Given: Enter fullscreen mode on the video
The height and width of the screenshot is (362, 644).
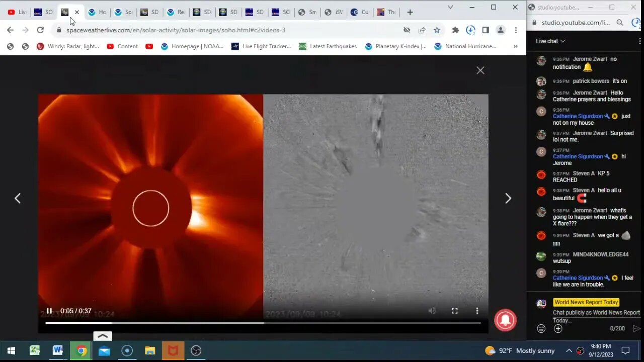Looking at the screenshot, I should coord(454,311).
